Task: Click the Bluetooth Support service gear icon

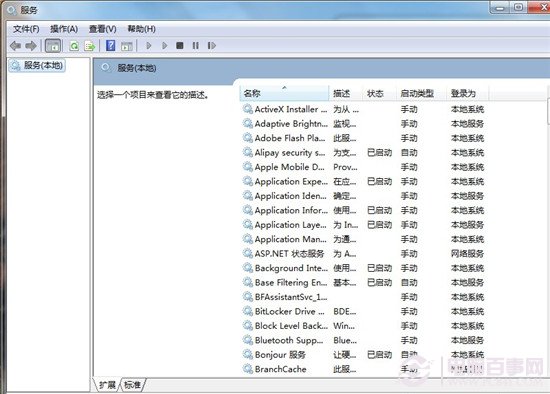Action: tap(248, 340)
